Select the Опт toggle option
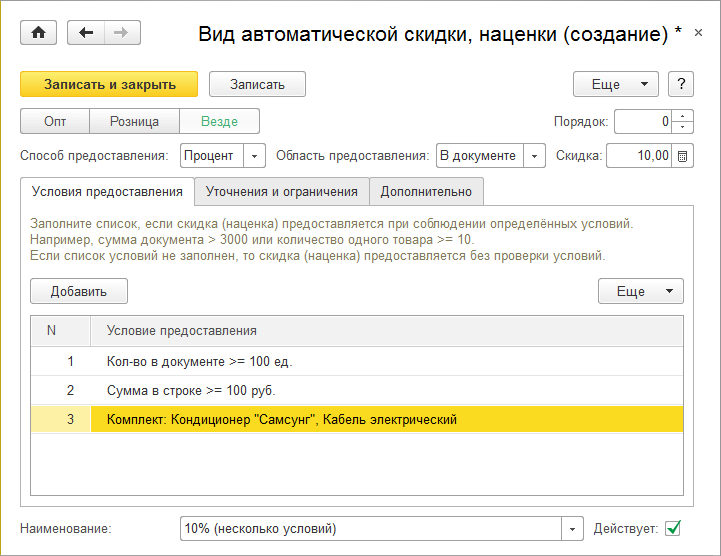721x556 pixels. click(x=55, y=122)
